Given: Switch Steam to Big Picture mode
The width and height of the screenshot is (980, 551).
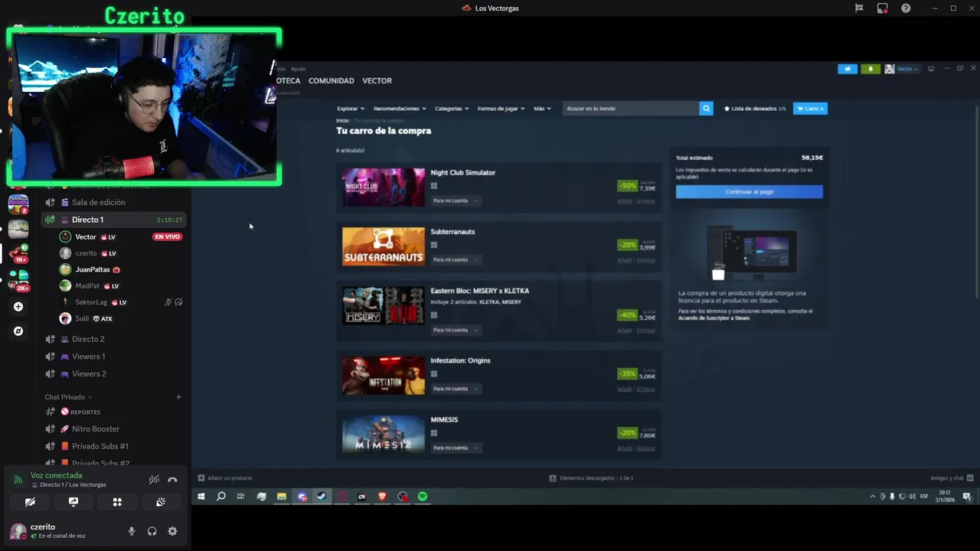Looking at the screenshot, I should click(x=931, y=69).
